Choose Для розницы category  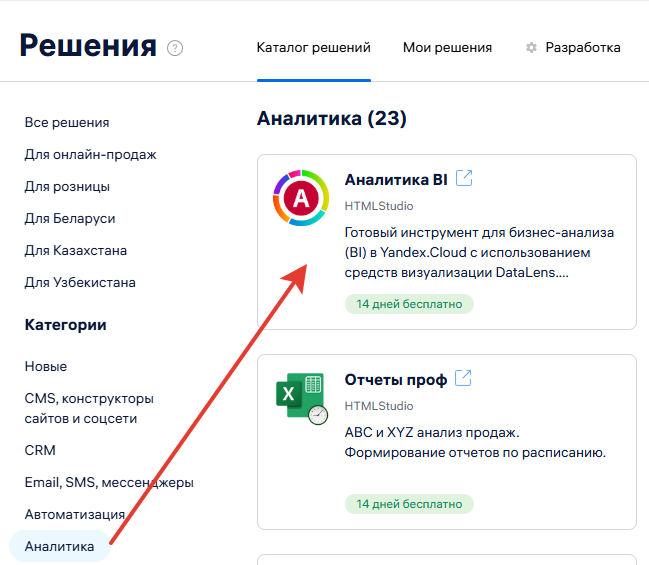(x=67, y=186)
